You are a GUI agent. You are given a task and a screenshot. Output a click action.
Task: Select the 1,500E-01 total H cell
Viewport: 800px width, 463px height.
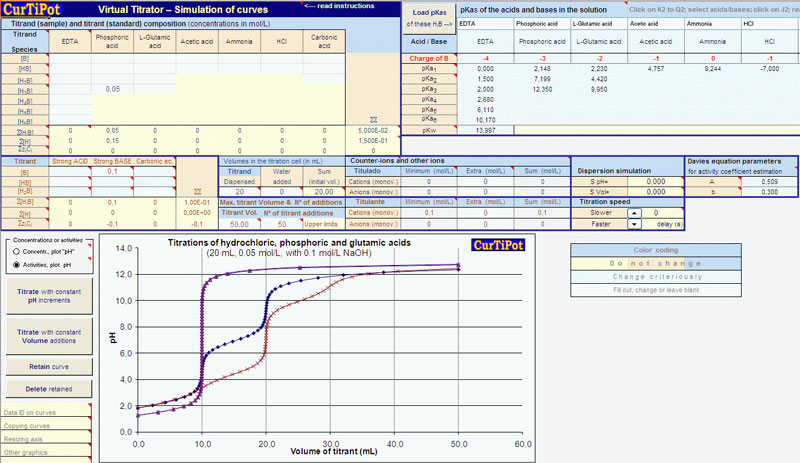pos(373,141)
